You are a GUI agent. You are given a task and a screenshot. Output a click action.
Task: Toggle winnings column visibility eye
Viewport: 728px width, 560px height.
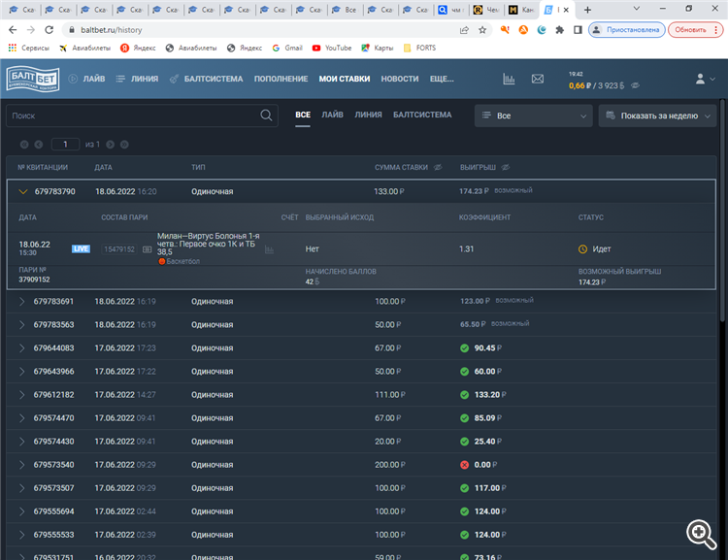coord(506,167)
